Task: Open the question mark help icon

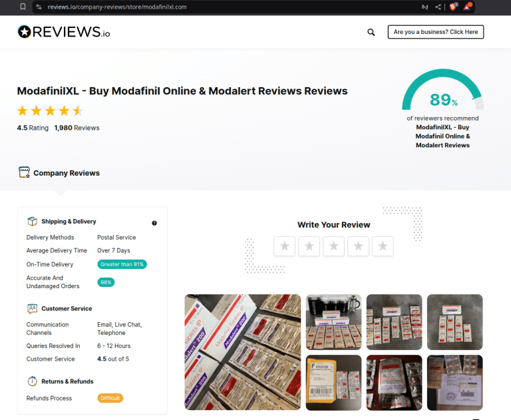Action: click(x=154, y=223)
